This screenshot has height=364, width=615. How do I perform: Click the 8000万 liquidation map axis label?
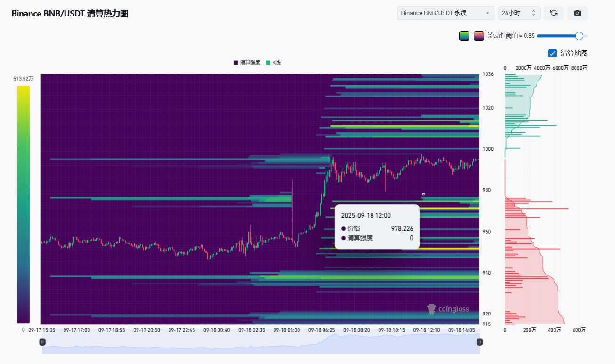579,68
